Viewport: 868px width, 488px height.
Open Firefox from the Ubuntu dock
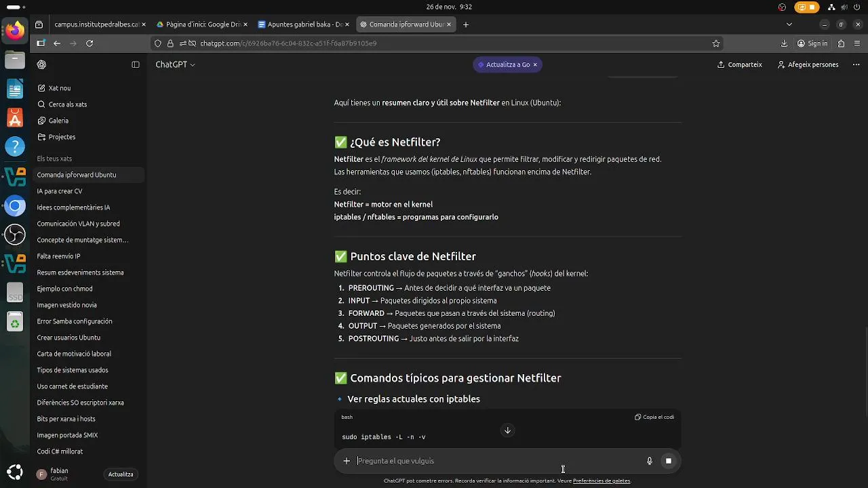tap(15, 30)
